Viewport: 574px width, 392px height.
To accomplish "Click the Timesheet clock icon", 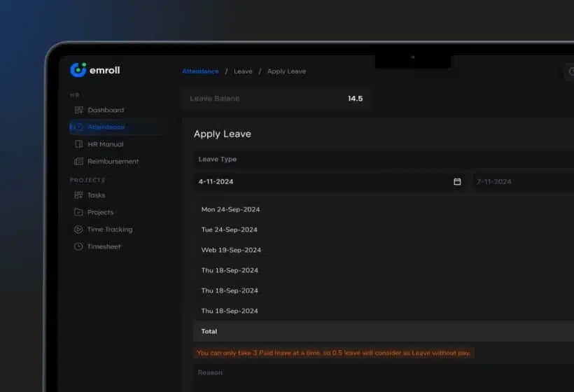I will (78, 246).
